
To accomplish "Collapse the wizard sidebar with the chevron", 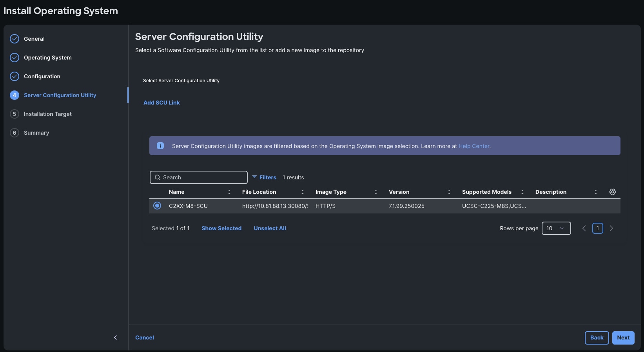I will coord(115,338).
